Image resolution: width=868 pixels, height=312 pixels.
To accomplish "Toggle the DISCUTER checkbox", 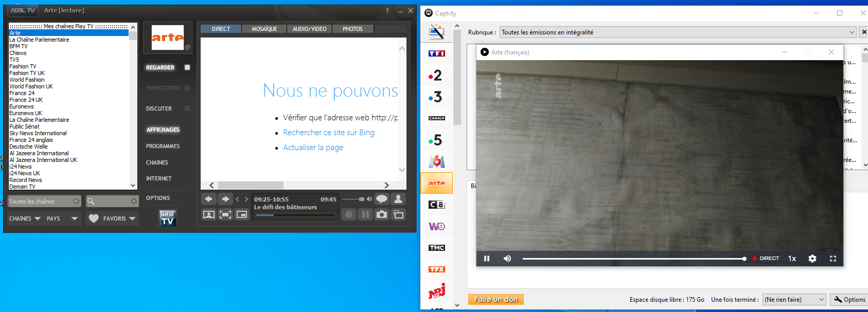I will coord(187,108).
